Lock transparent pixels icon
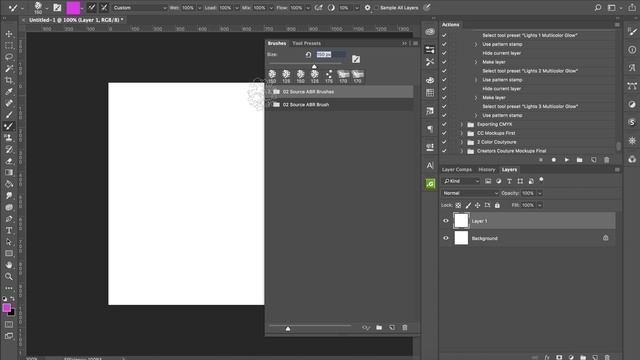640x360 pixels. tap(458, 205)
